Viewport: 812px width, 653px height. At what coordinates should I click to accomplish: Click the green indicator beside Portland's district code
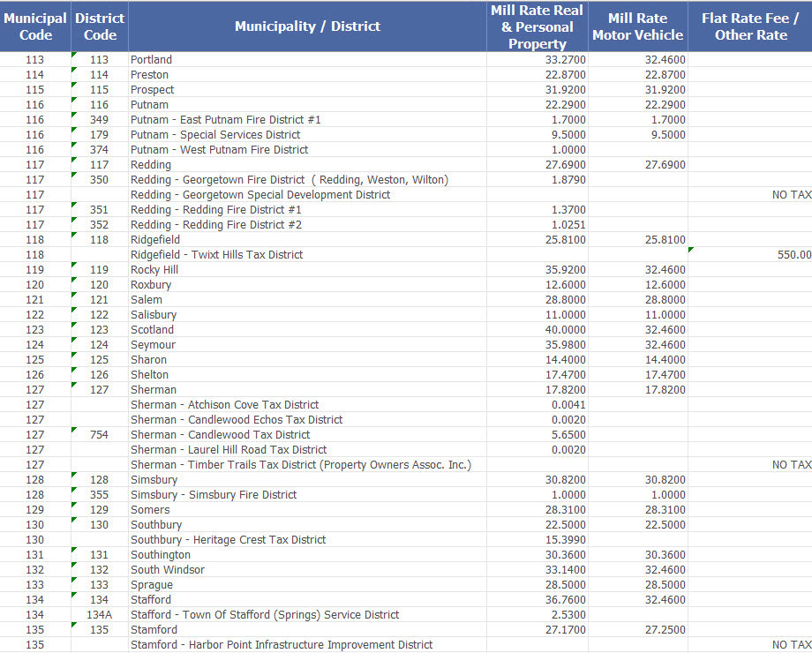click(73, 56)
